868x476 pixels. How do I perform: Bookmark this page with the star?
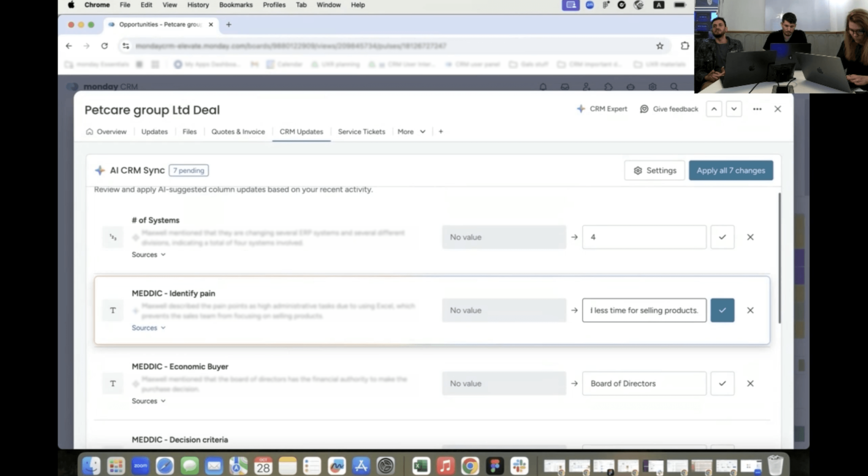(659, 46)
